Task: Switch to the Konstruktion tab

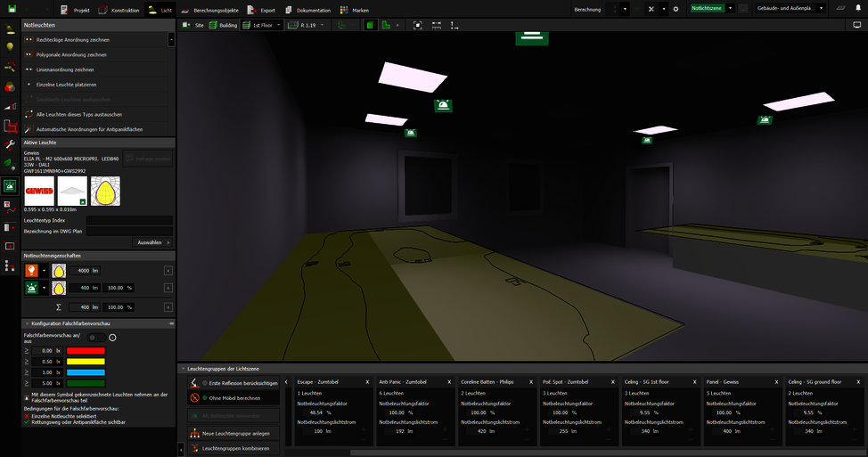Action: [x=119, y=10]
